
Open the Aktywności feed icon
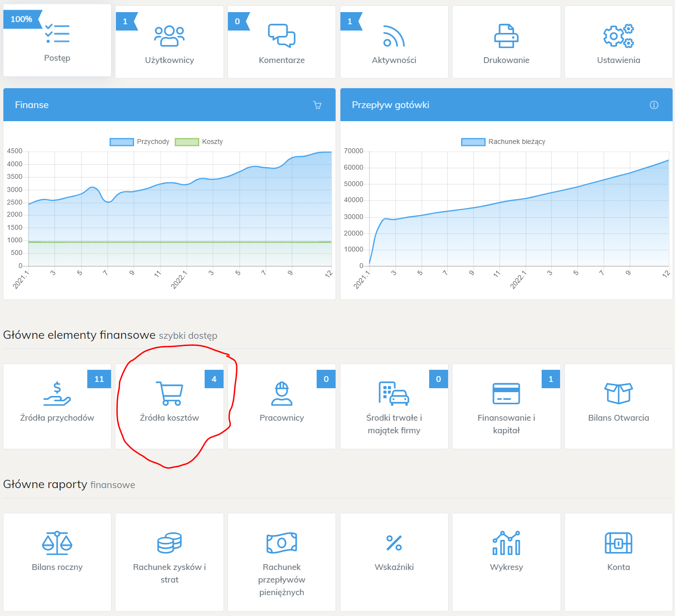pyautogui.click(x=394, y=36)
